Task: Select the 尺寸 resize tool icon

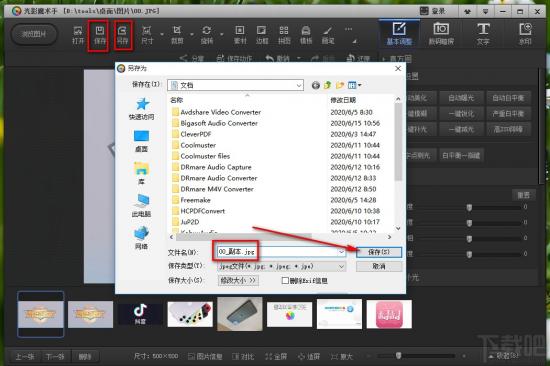Action: tap(147, 35)
